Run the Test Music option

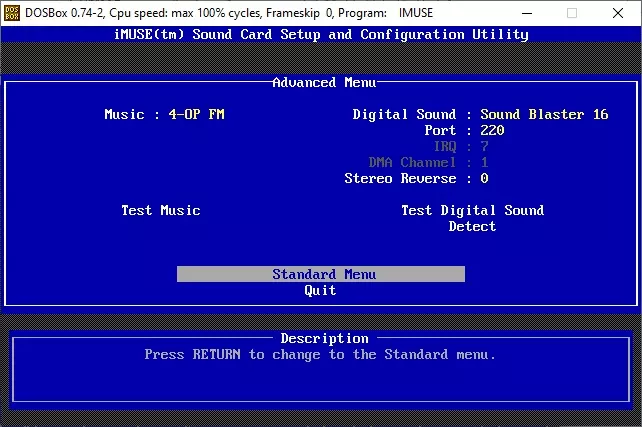pyautogui.click(x=161, y=210)
